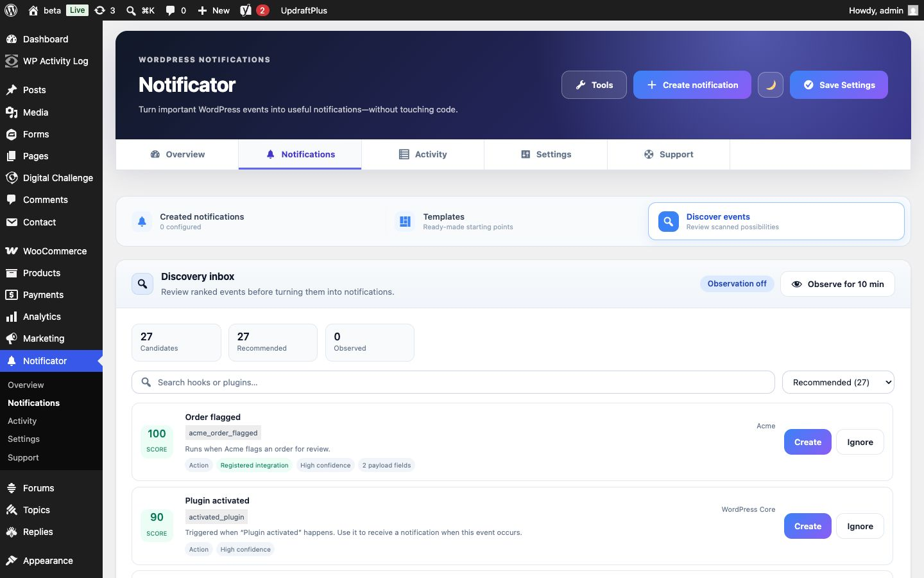Select the Discover events section
The image size is (924, 578).
click(776, 221)
